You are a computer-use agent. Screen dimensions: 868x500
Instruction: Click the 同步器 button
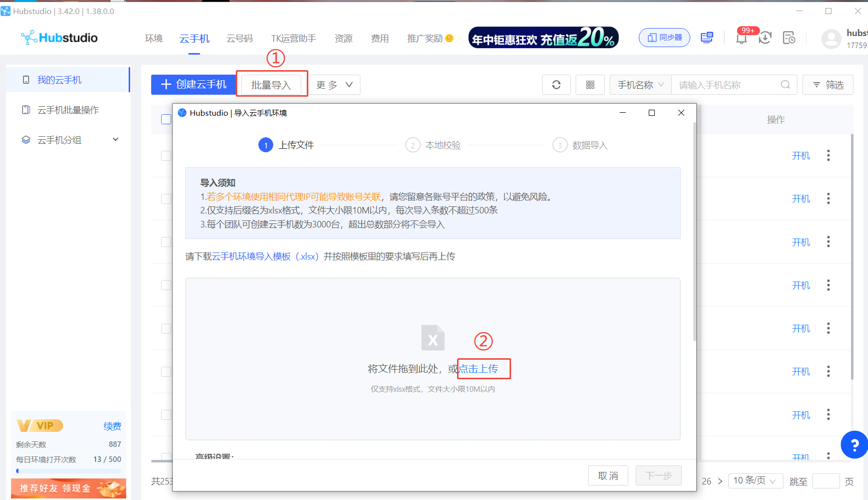point(664,38)
